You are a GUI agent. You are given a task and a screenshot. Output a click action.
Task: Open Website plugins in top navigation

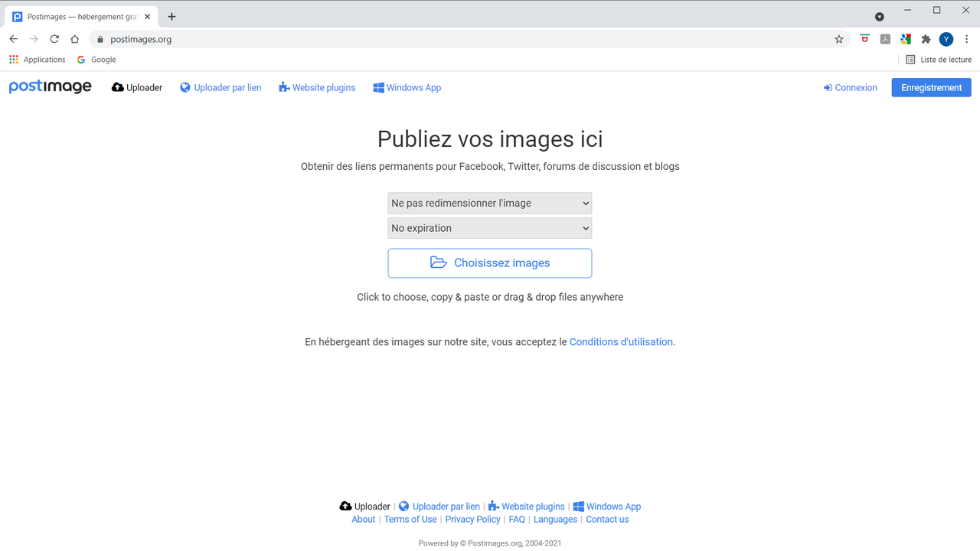[317, 87]
